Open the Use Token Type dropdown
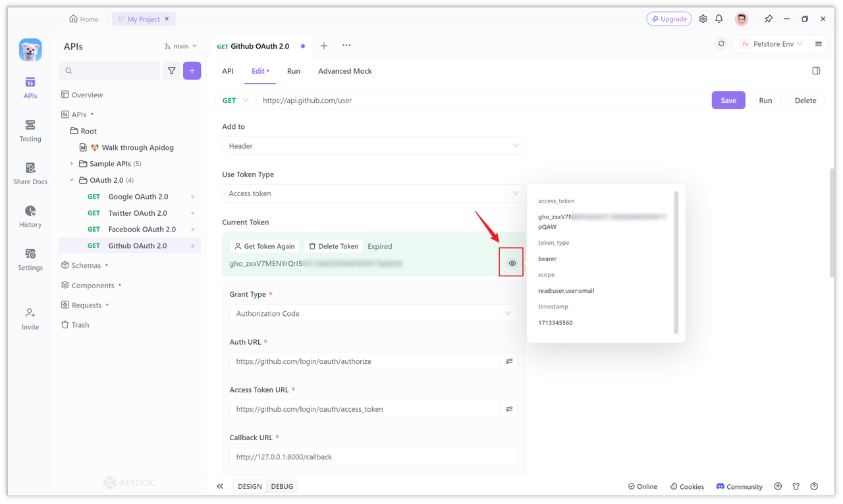The width and height of the screenshot is (843, 504). [373, 193]
